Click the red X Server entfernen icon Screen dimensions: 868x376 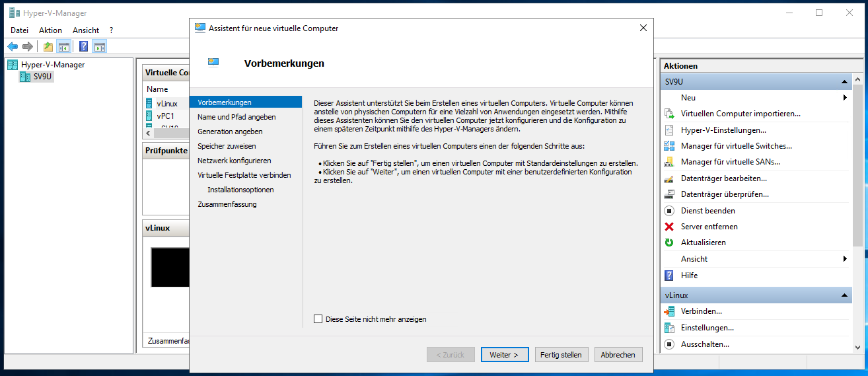669,227
